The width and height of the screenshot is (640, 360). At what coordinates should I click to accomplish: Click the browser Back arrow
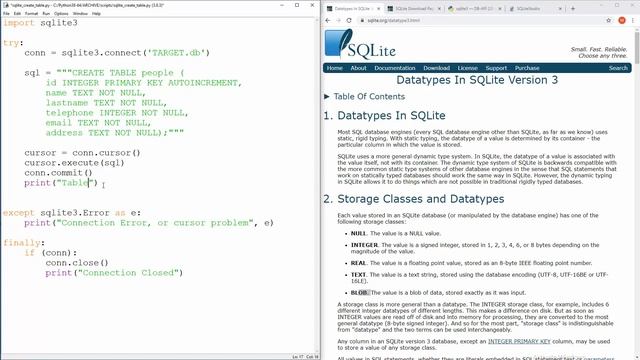(x=328, y=20)
